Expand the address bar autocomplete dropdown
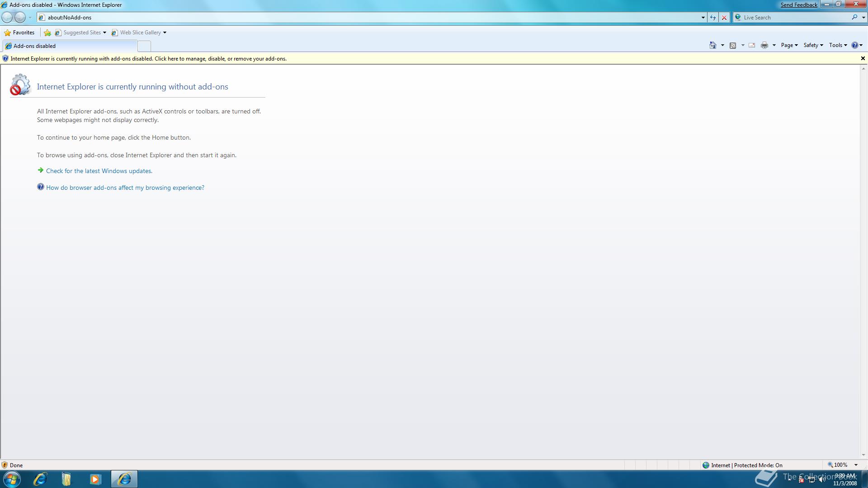The height and width of the screenshot is (488, 868). coord(703,18)
